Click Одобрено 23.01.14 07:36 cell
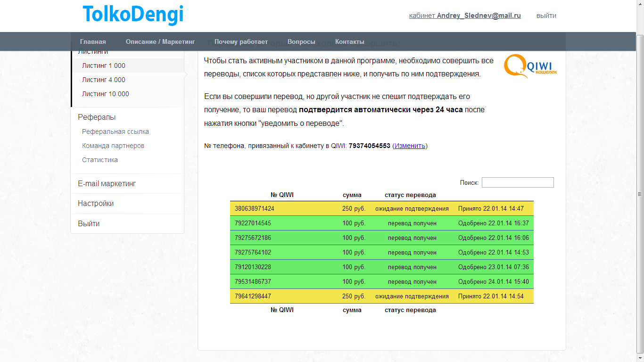Screen dimensions: 644x362 (x=494, y=267)
